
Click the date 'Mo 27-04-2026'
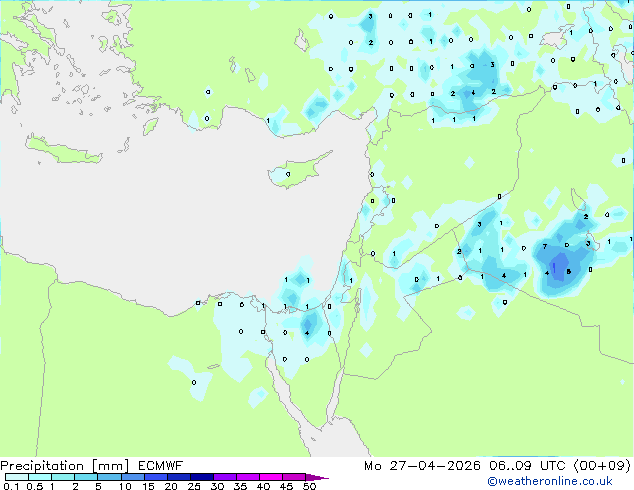[422, 466]
